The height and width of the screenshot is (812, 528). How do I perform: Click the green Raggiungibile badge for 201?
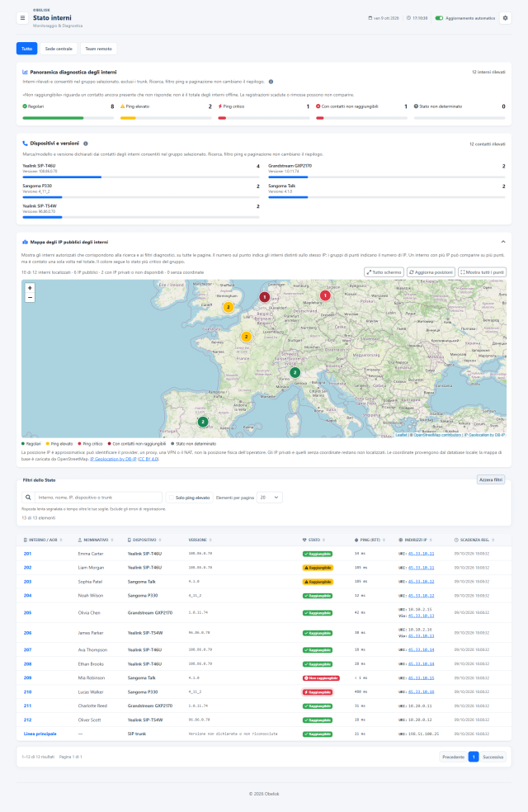click(x=318, y=554)
